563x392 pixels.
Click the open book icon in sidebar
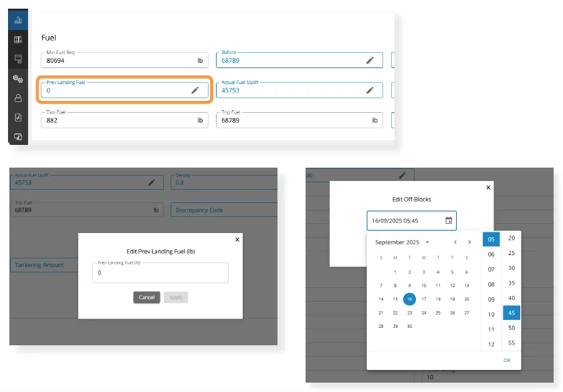click(x=18, y=40)
